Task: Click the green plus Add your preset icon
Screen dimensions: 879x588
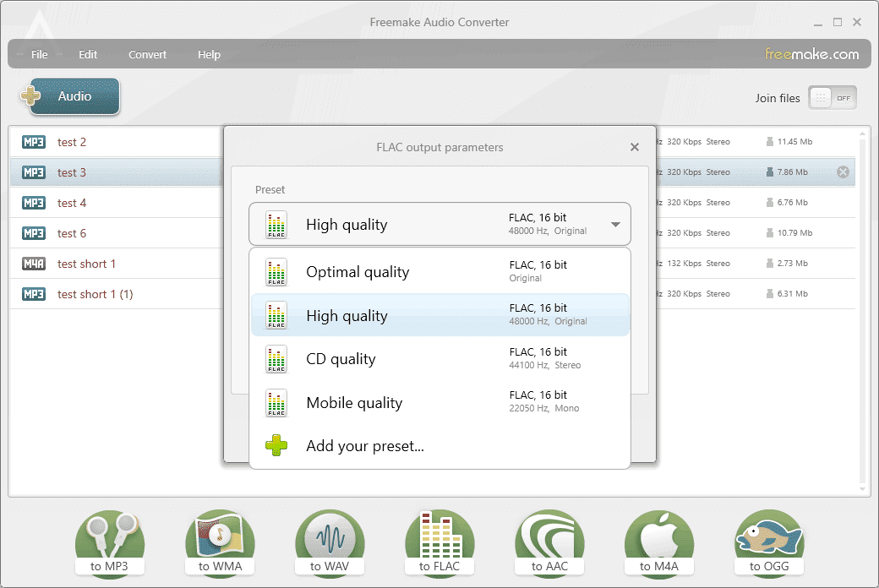Action: pyautogui.click(x=276, y=445)
